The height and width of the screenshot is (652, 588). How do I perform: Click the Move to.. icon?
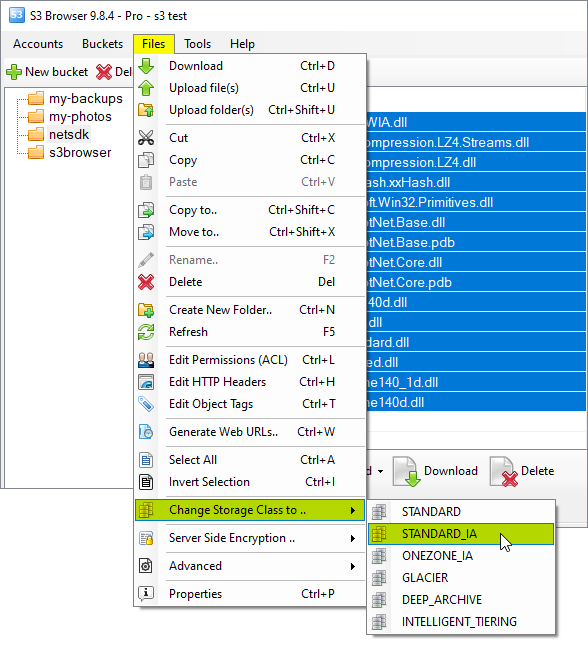[x=146, y=232]
